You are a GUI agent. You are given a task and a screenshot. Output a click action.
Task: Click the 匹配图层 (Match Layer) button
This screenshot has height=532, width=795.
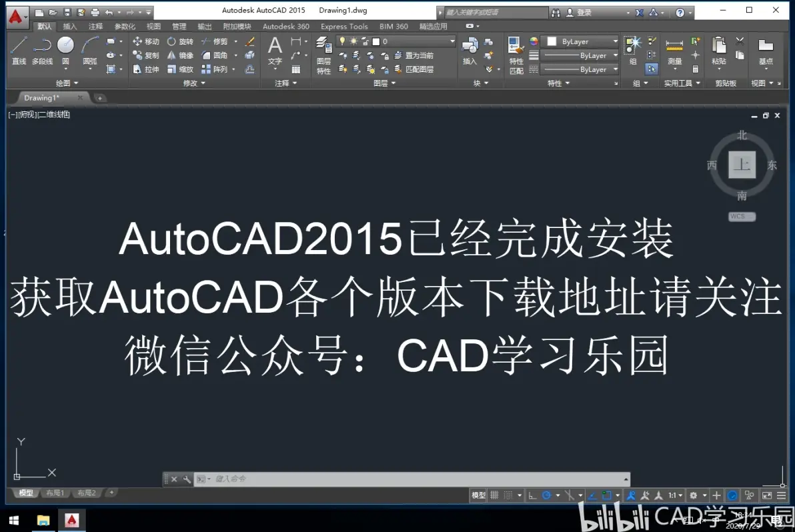pos(414,69)
